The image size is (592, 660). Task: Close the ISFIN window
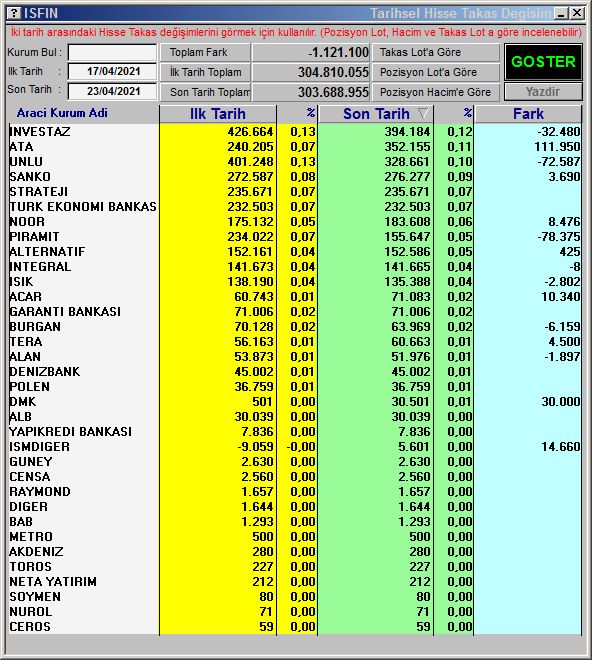(x=577, y=13)
